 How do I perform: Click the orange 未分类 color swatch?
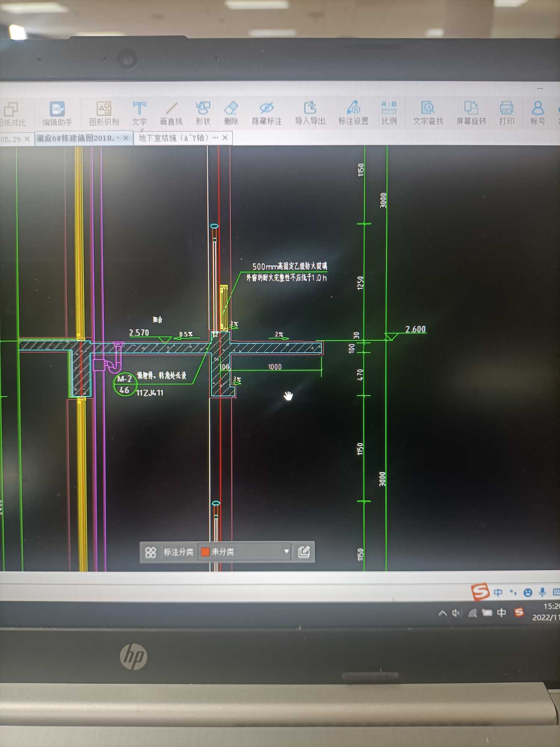[x=205, y=552]
